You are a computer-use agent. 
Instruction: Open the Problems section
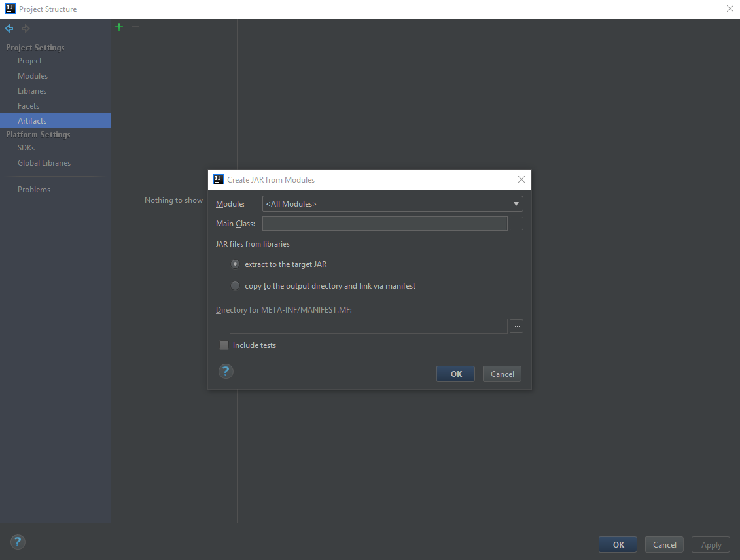[34, 190]
